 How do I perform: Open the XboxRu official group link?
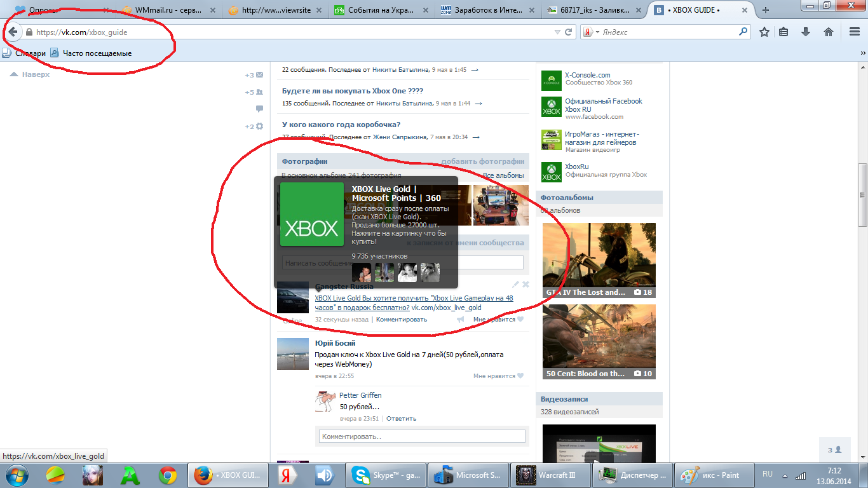click(x=576, y=166)
